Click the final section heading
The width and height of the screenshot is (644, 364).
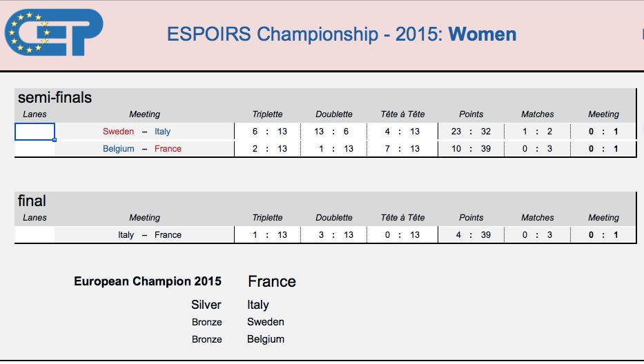click(x=32, y=201)
